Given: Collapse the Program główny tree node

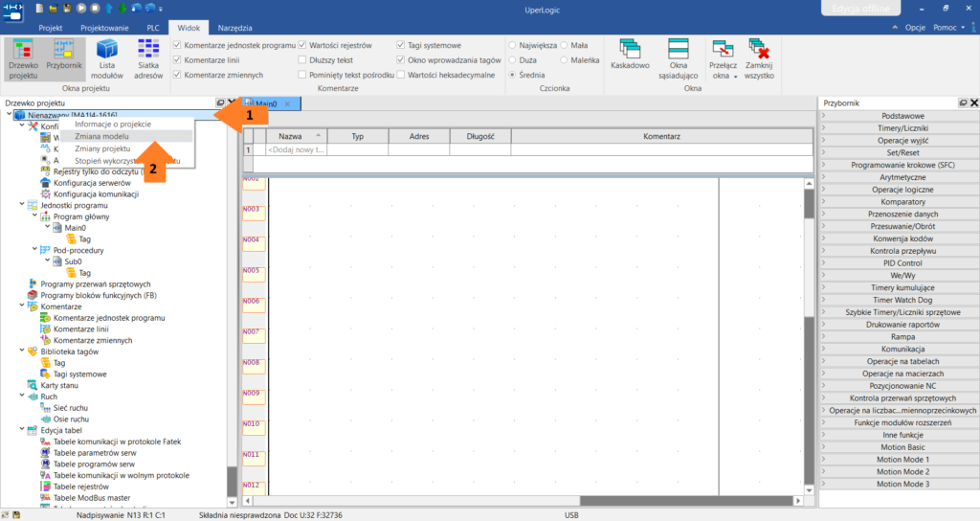Looking at the screenshot, I should tap(34, 215).
